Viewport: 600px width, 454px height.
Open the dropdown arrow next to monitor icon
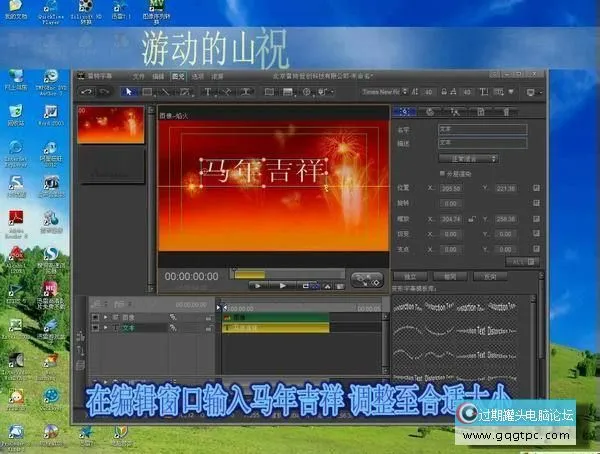[541, 92]
